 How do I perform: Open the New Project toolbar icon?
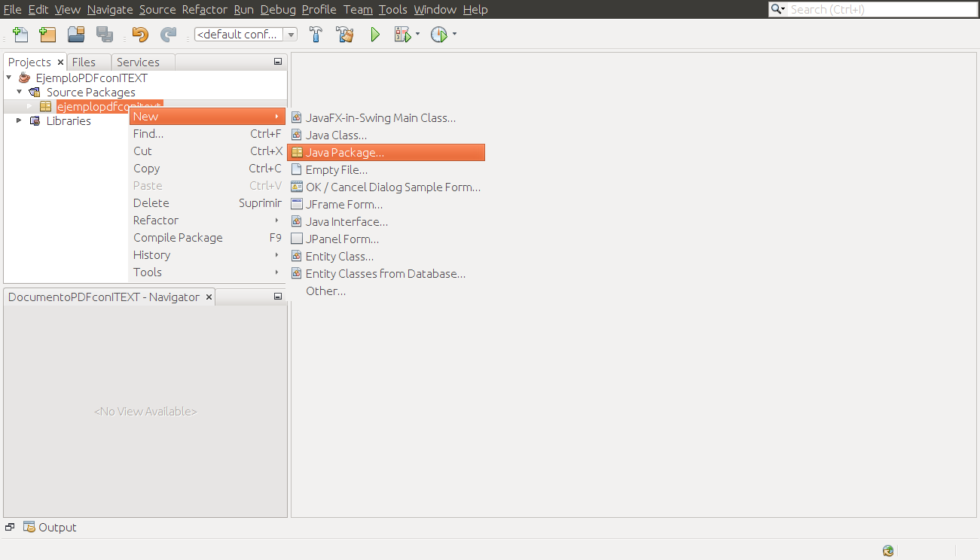tap(47, 34)
